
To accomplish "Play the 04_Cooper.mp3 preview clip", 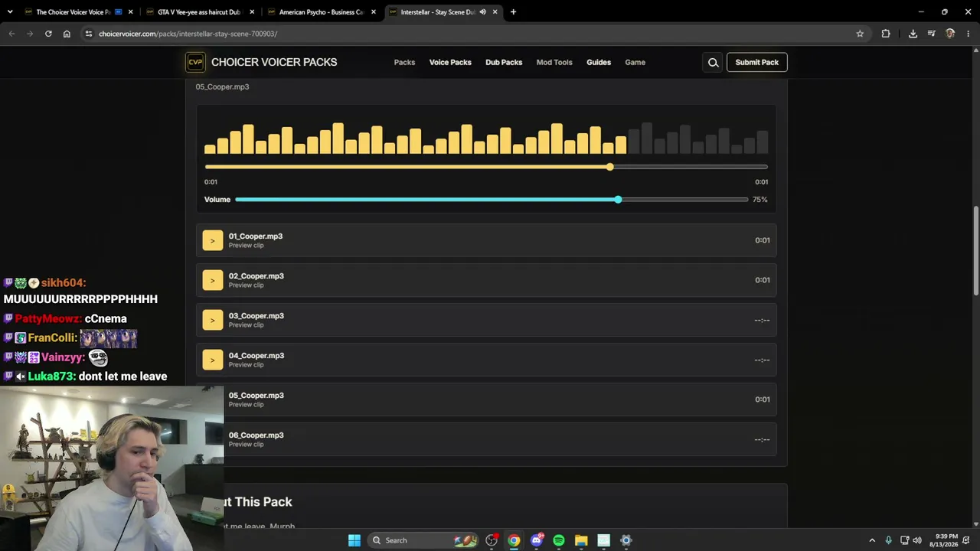I will [212, 360].
